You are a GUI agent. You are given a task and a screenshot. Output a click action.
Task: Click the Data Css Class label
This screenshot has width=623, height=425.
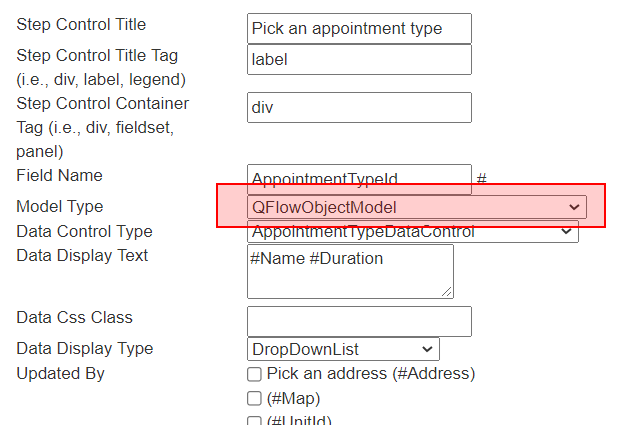[74, 317]
